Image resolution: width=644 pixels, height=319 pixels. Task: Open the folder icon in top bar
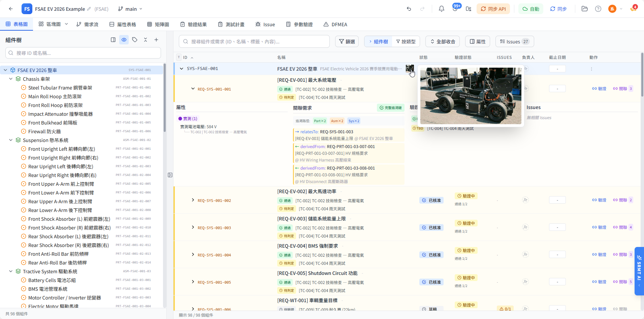[x=584, y=9]
